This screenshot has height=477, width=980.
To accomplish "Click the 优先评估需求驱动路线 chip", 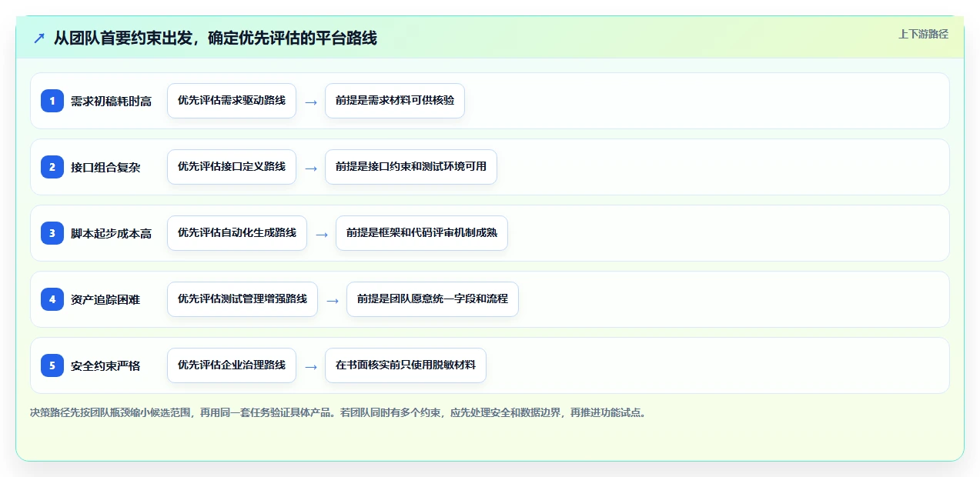I will pyautogui.click(x=232, y=101).
